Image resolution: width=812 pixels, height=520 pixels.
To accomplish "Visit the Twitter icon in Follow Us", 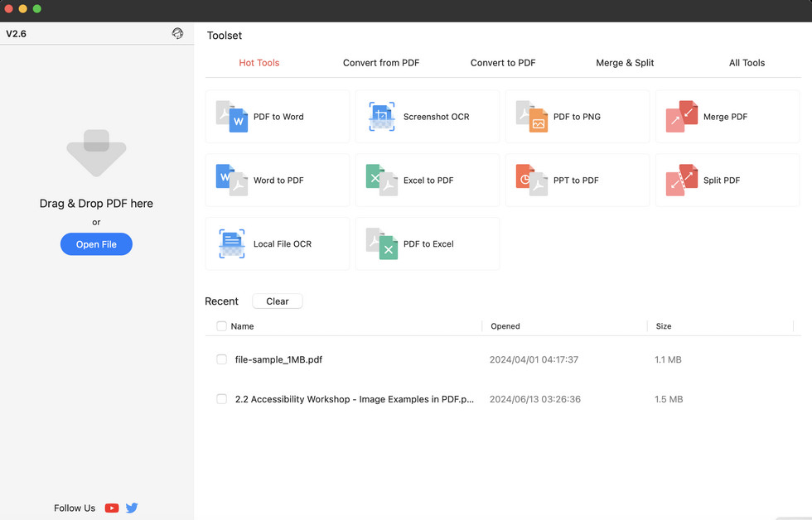I will tap(132, 508).
